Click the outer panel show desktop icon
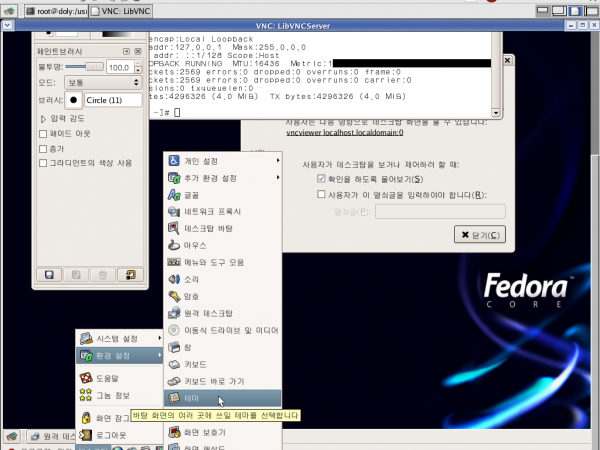Viewport: 600px width, 450px height. pyautogui.click(x=9, y=11)
